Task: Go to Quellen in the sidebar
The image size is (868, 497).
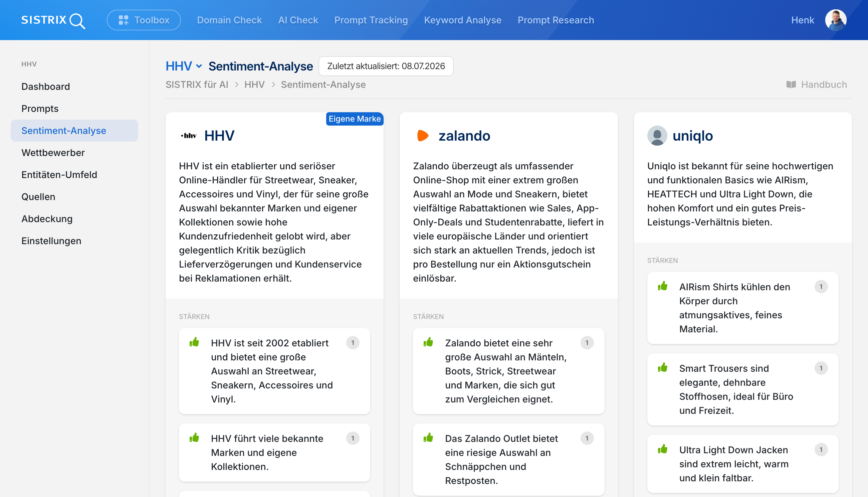Action: pos(74,197)
